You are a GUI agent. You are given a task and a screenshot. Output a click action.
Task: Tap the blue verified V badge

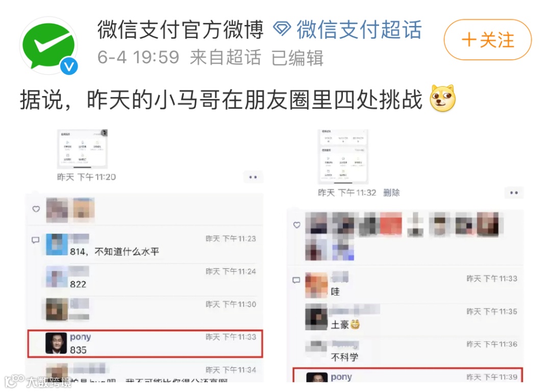(68, 66)
